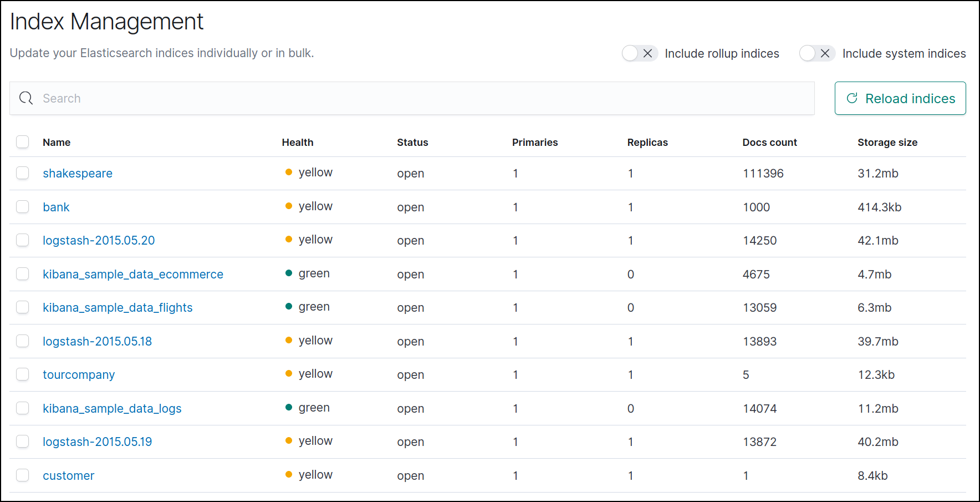Click docs count 14074 cell
This screenshot has height=502, width=980.
[x=759, y=408]
